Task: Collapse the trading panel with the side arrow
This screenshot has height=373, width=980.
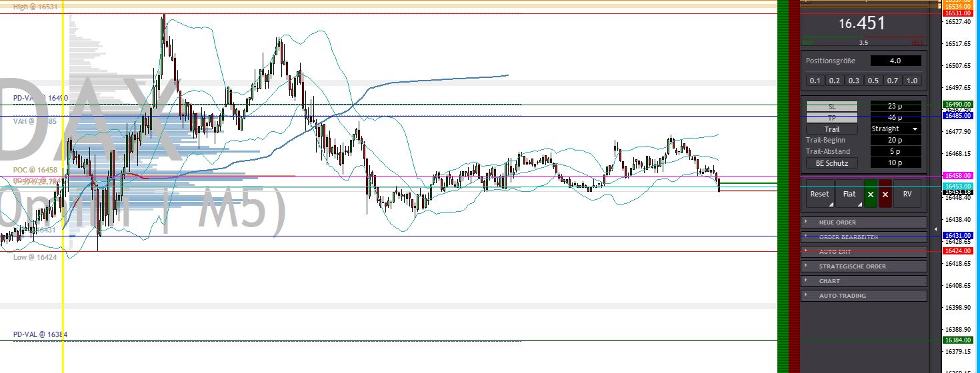Action: (x=935, y=229)
